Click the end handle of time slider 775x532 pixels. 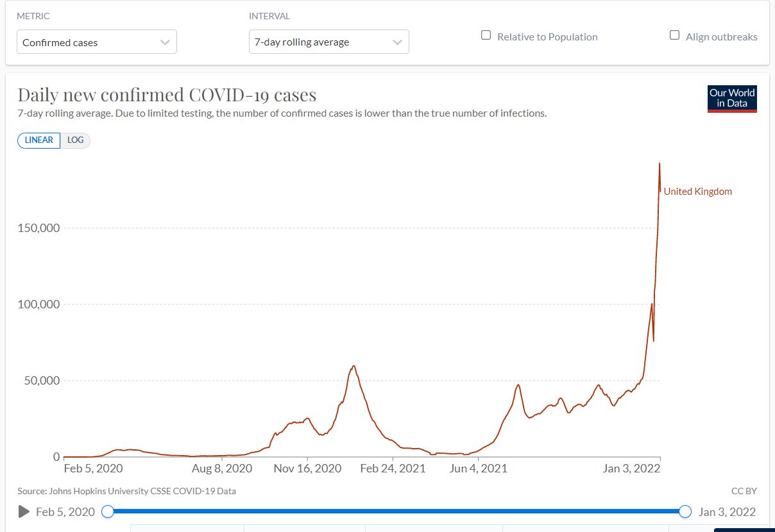coord(685,511)
